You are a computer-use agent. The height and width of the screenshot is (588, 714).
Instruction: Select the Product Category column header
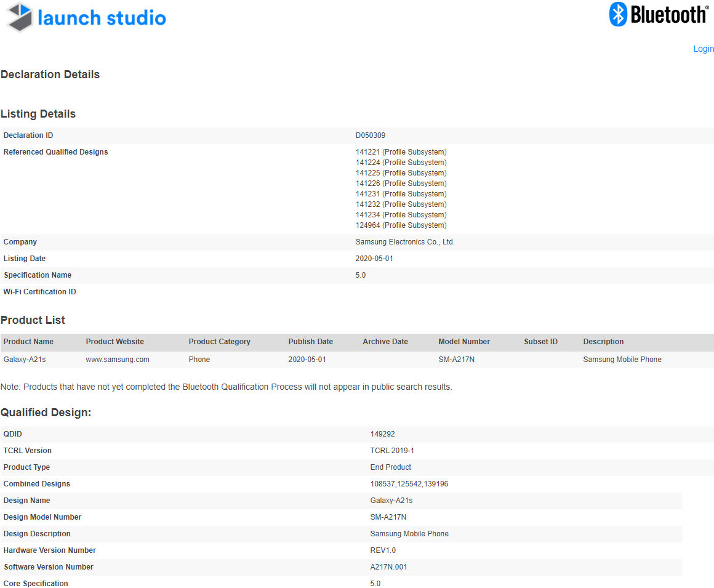[x=219, y=342]
